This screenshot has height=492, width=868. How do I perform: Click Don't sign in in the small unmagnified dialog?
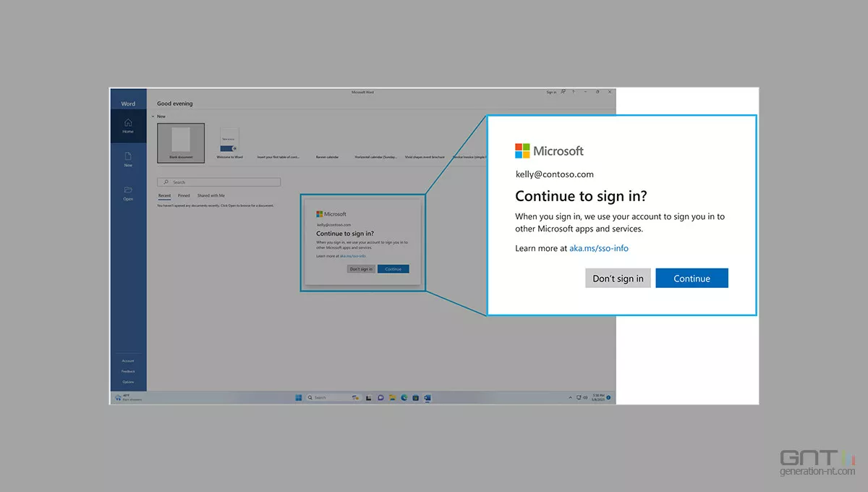tap(361, 269)
